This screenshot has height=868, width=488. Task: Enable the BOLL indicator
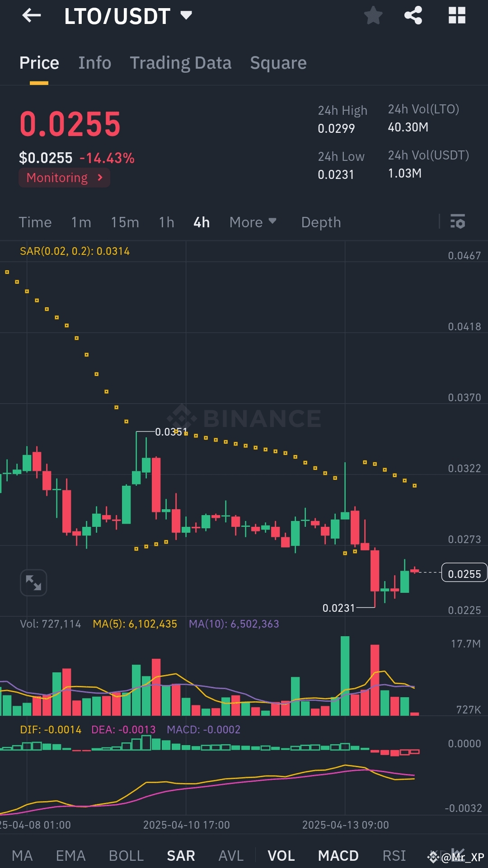click(126, 855)
